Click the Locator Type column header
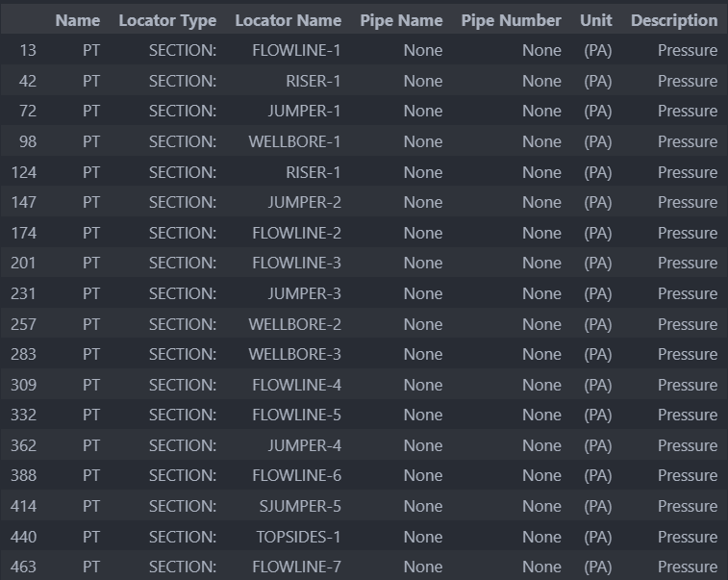728x580 pixels. [x=167, y=20]
